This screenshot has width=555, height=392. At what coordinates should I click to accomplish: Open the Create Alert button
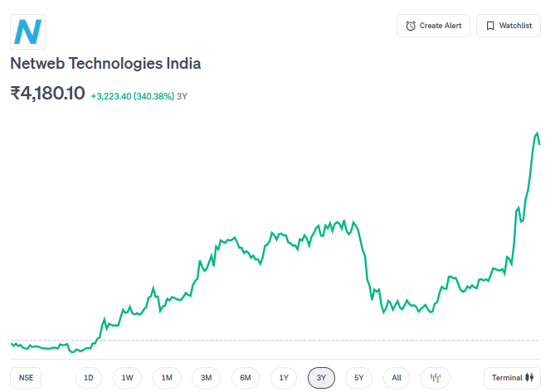coord(433,26)
